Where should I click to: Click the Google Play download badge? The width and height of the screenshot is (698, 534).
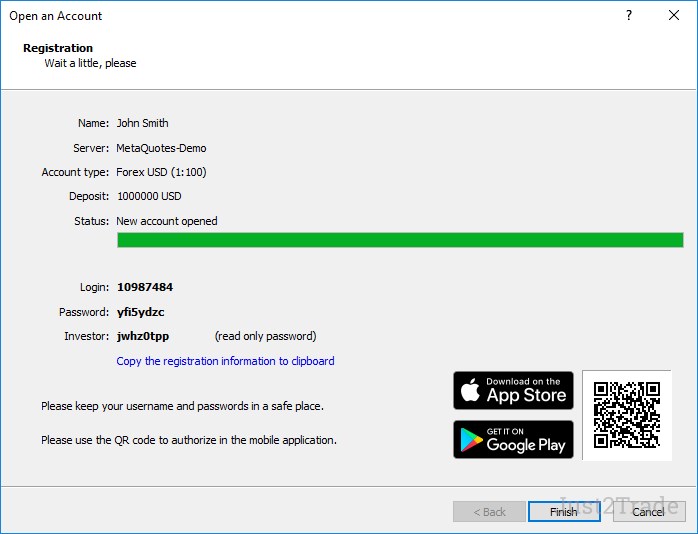pos(513,439)
